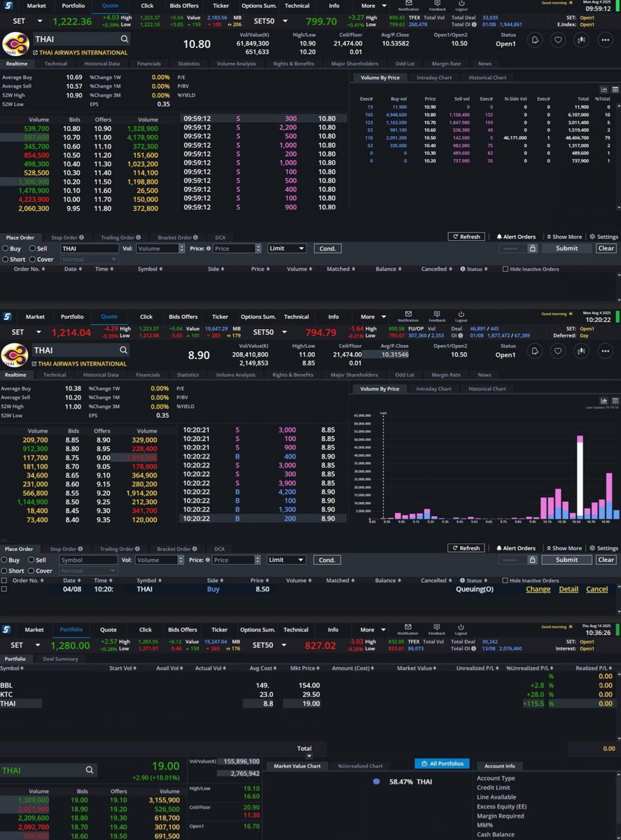Click the candlestick chart icon in the 09:59:12 quote header
Image resolution: width=621 pixels, height=840 pixels.
(x=580, y=40)
